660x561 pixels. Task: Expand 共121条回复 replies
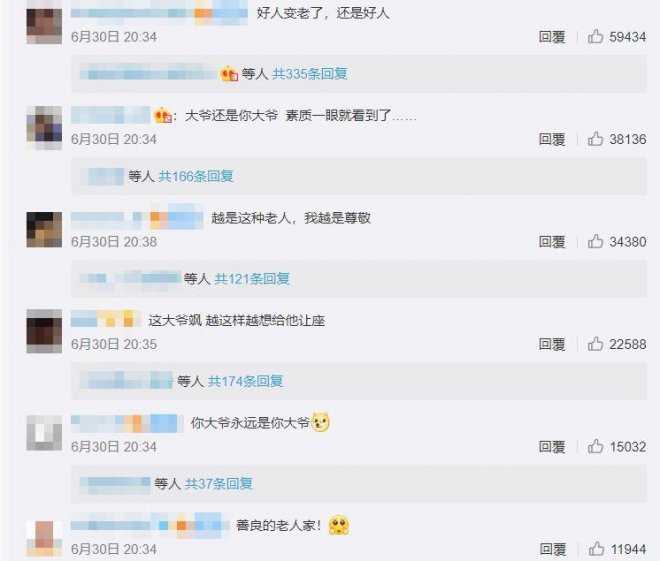252,278
